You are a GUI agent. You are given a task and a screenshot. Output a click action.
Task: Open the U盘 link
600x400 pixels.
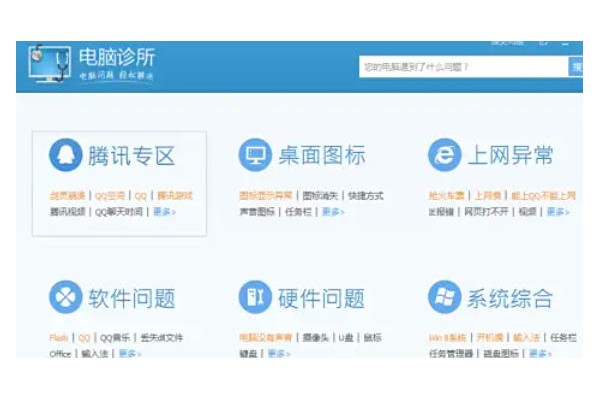pyautogui.click(x=346, y=338)
